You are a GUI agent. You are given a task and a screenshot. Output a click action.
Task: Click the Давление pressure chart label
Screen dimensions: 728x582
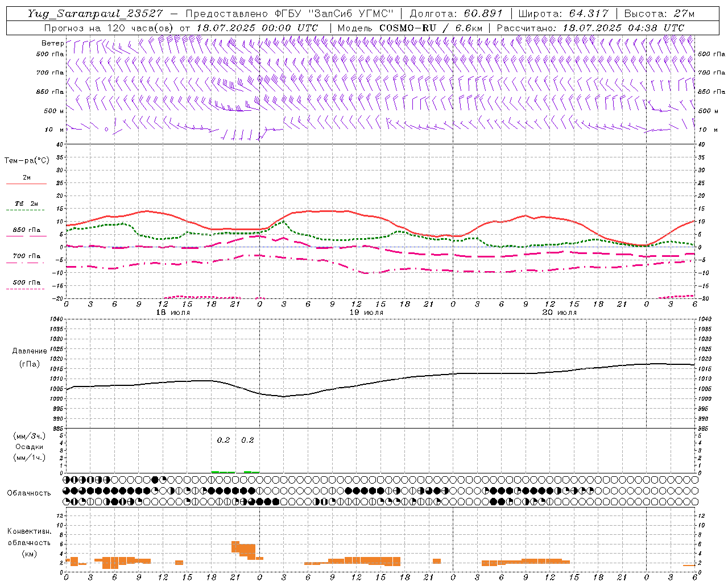[30, 351]
